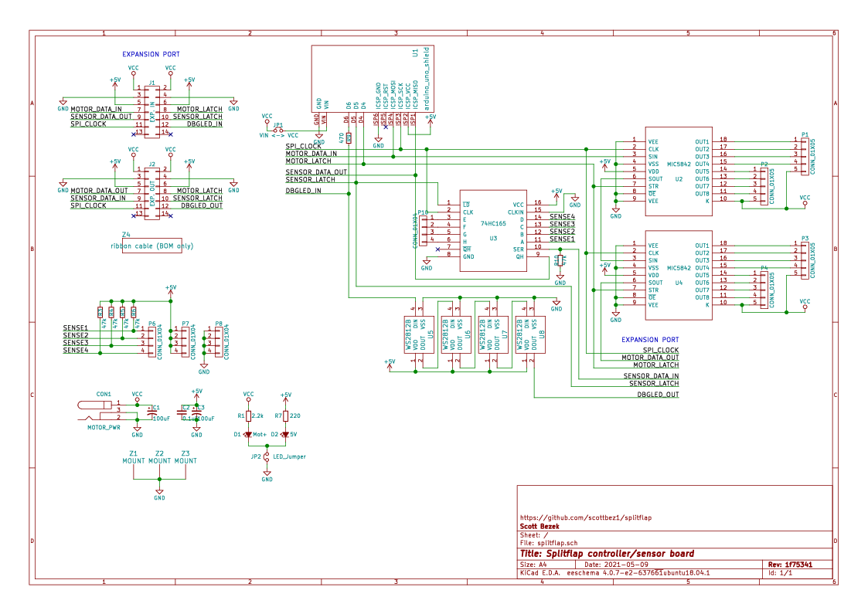Click the 'Rev: 1f75341' field
Screen dimensions: 868x614
coord(790,565)
